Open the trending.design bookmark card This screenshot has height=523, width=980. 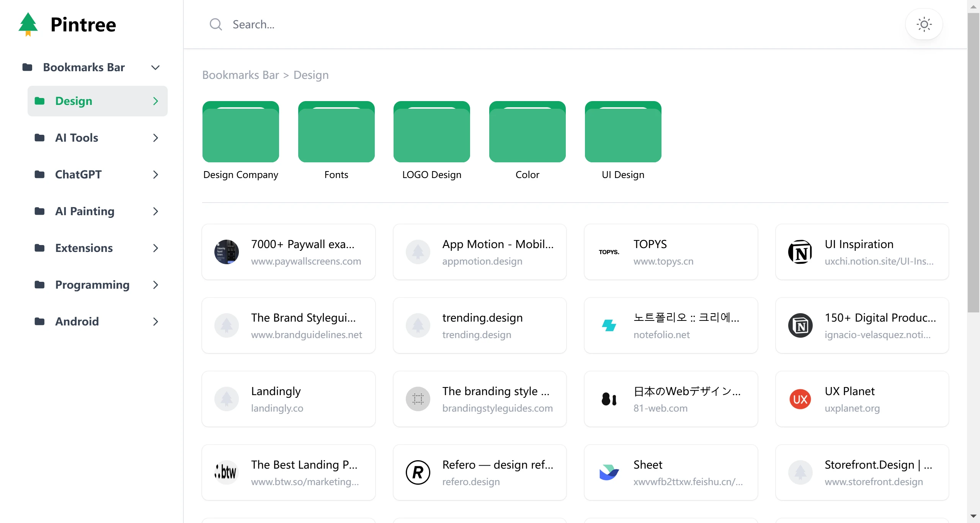(479, 325)
